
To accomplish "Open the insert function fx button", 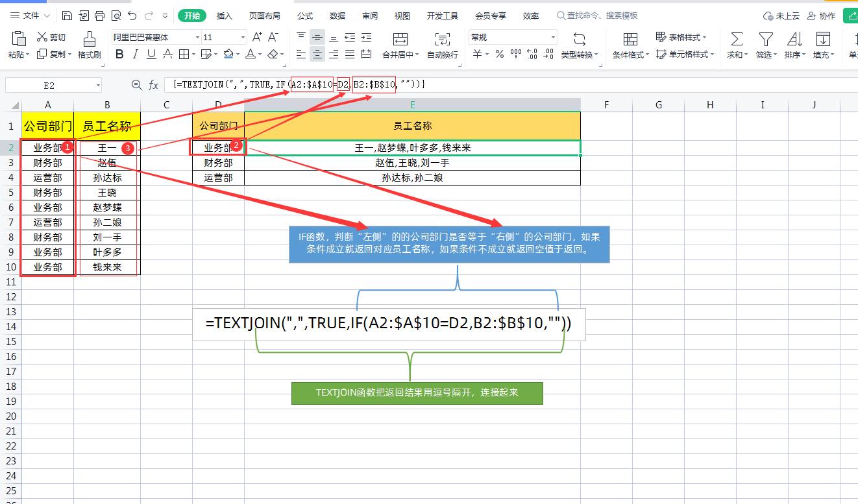I will point(153,85).
